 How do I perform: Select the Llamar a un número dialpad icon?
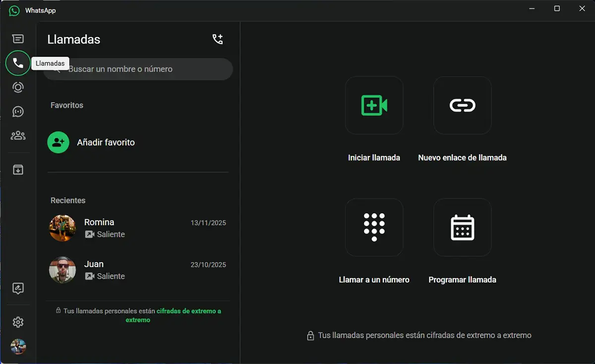pos(374,227)
